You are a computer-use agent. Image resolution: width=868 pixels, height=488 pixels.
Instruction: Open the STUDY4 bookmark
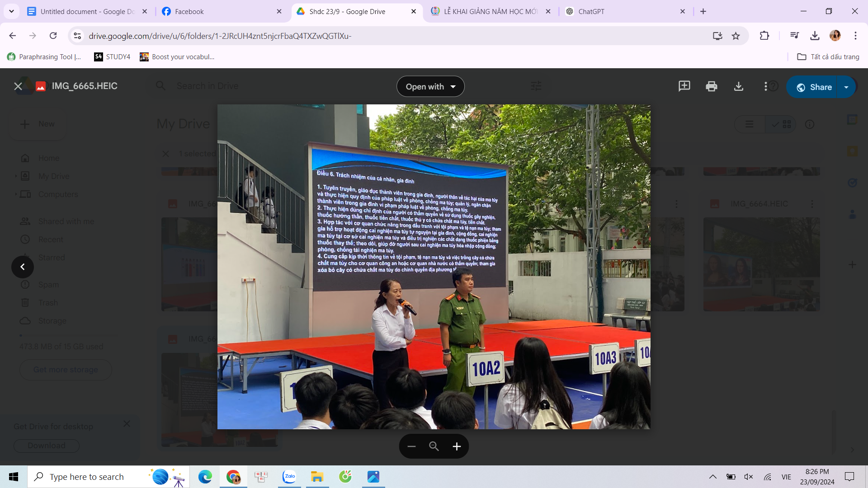click(112, 56)
